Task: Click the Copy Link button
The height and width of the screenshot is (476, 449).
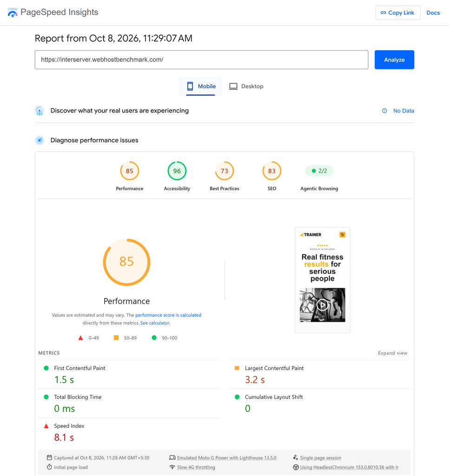Action: point(398,13)
